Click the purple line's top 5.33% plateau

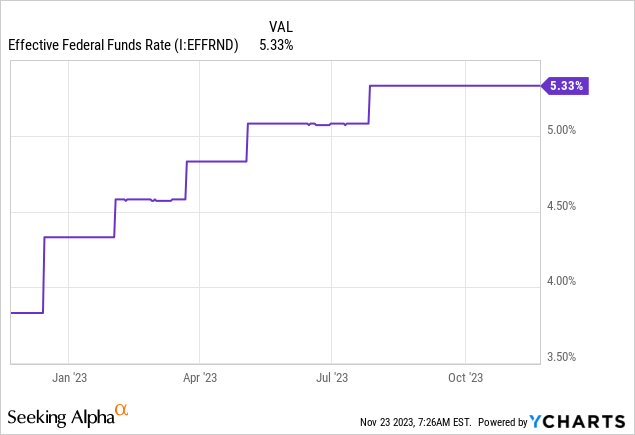tap(450, 86)
